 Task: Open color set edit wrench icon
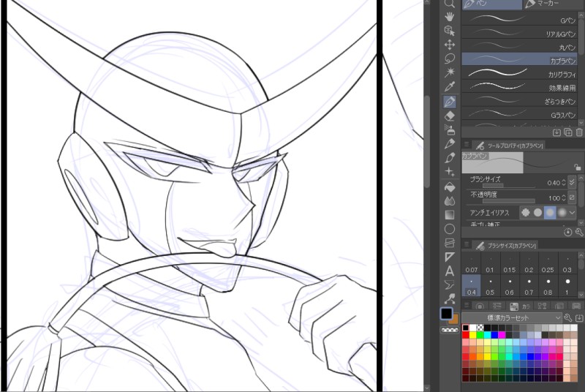(568, 318)
